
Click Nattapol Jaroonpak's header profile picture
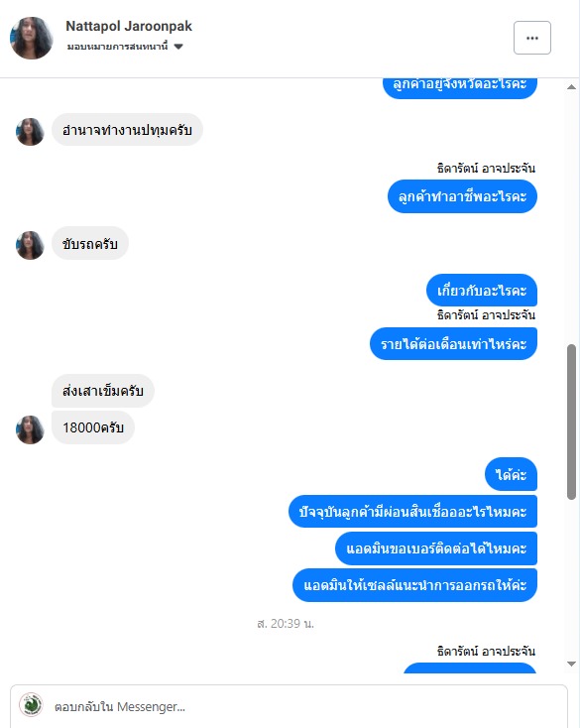pos(32,38)
